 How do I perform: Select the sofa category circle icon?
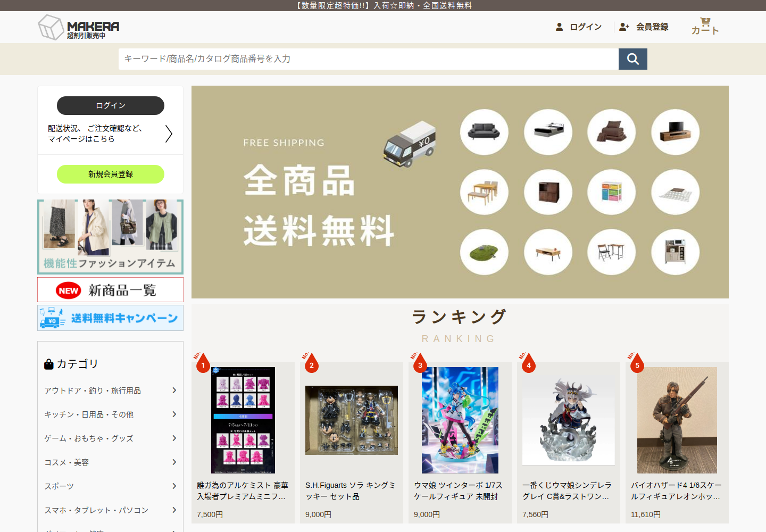484,132
